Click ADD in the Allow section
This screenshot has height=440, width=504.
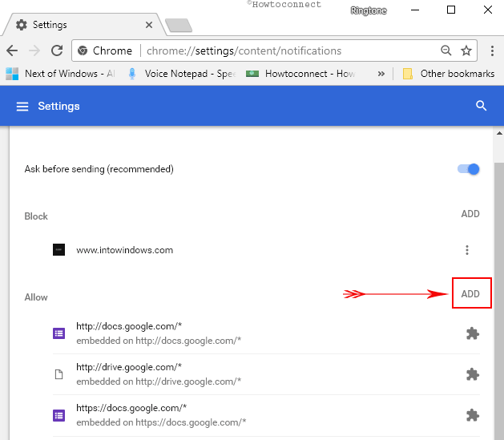click(470, 294)
